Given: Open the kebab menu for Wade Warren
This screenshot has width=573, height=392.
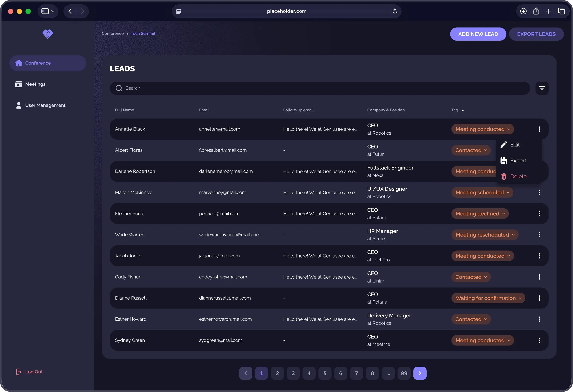Looking at the screenshot, I should (x=539, y=235).
